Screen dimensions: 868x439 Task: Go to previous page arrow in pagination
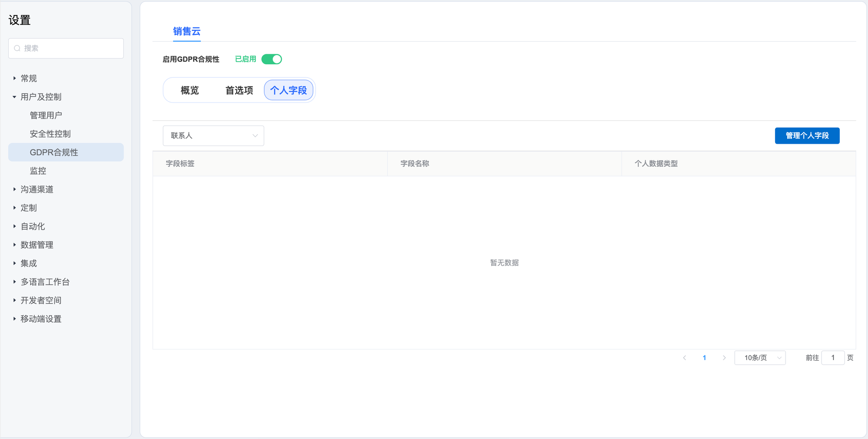click(684, 358)
